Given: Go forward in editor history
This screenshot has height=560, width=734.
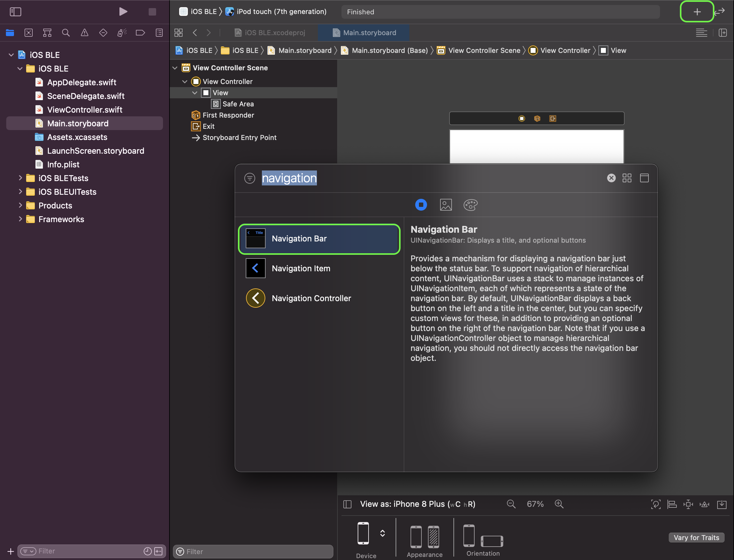Looking at the screenshot, I should click(x=209, y=33).
